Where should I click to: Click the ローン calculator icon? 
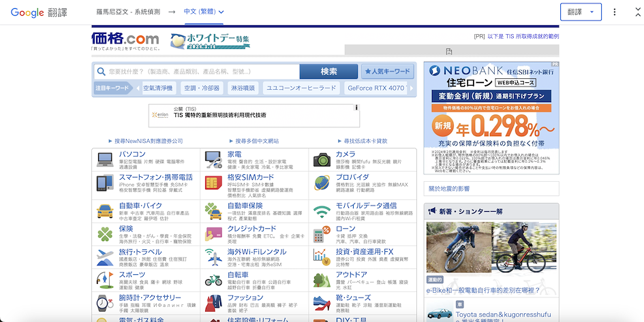click(x=322, y=234)
